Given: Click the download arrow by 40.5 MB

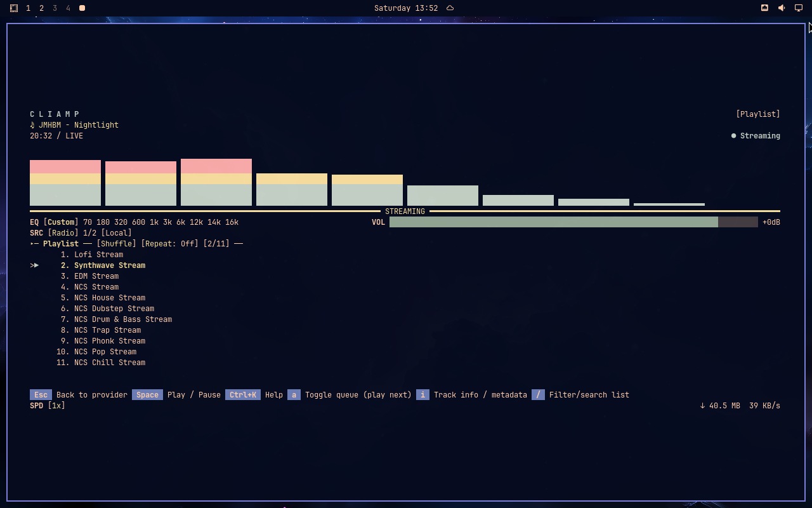Looking at the screenshot, I should coord(702,406).
